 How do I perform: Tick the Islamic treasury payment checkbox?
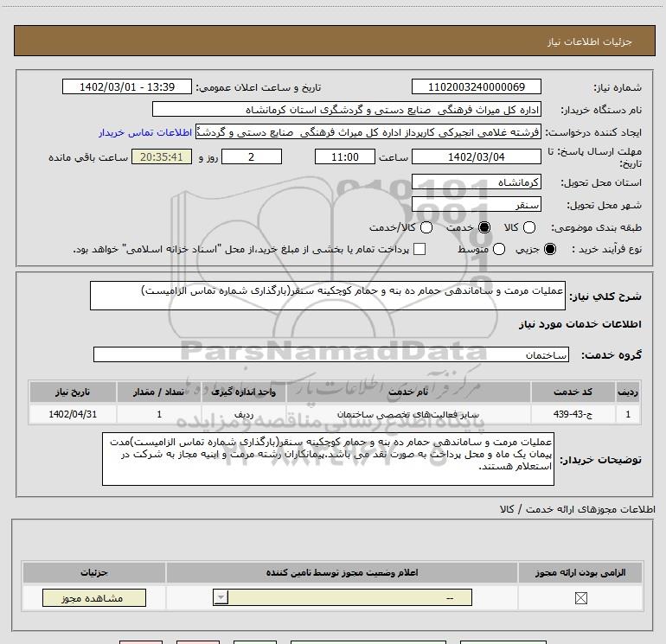[x=419, y=249]
